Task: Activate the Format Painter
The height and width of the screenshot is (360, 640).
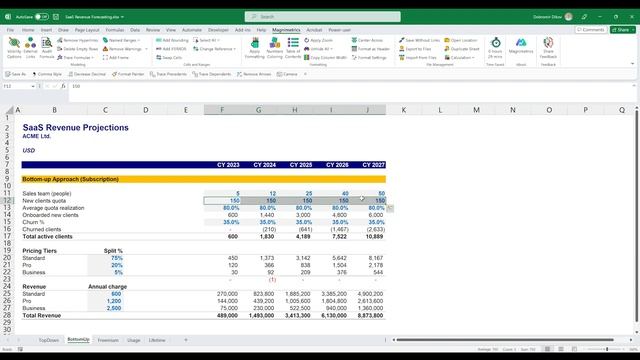Action: pos(128,74)
